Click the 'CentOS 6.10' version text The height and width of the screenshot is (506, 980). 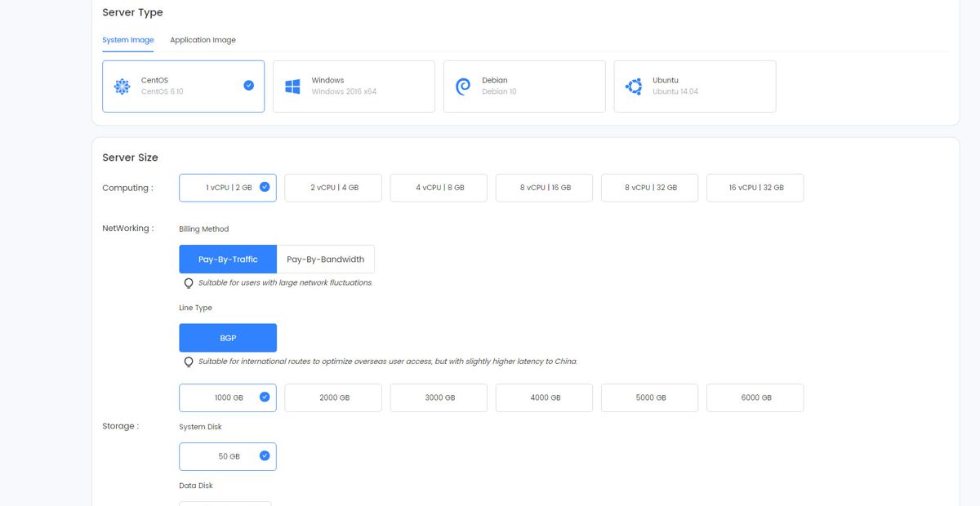coord(163,91)
